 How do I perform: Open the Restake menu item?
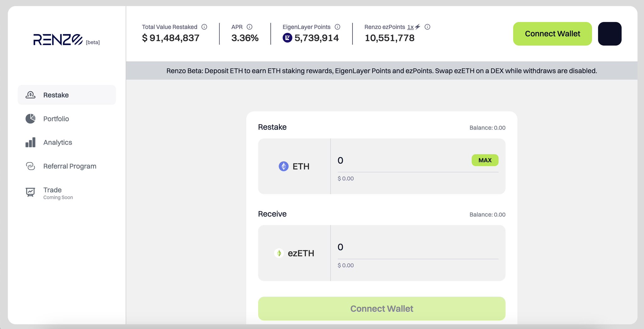(x=67, y=95)
